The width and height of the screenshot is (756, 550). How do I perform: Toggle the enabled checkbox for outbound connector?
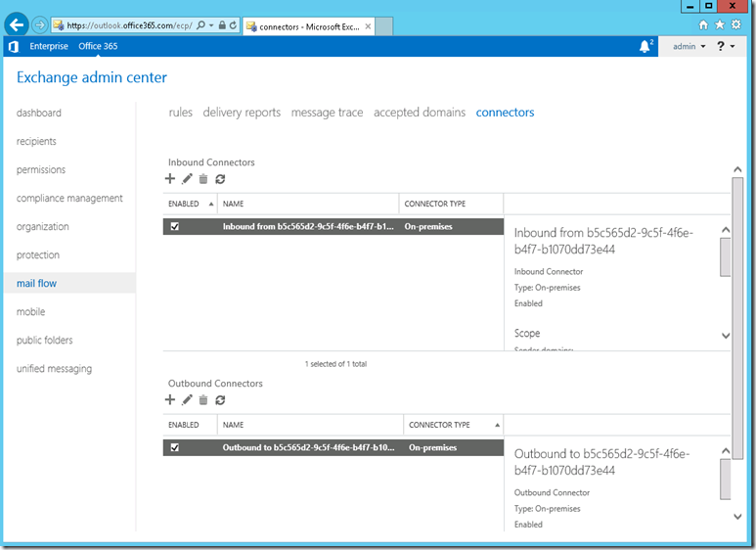[x=175, y=447]
